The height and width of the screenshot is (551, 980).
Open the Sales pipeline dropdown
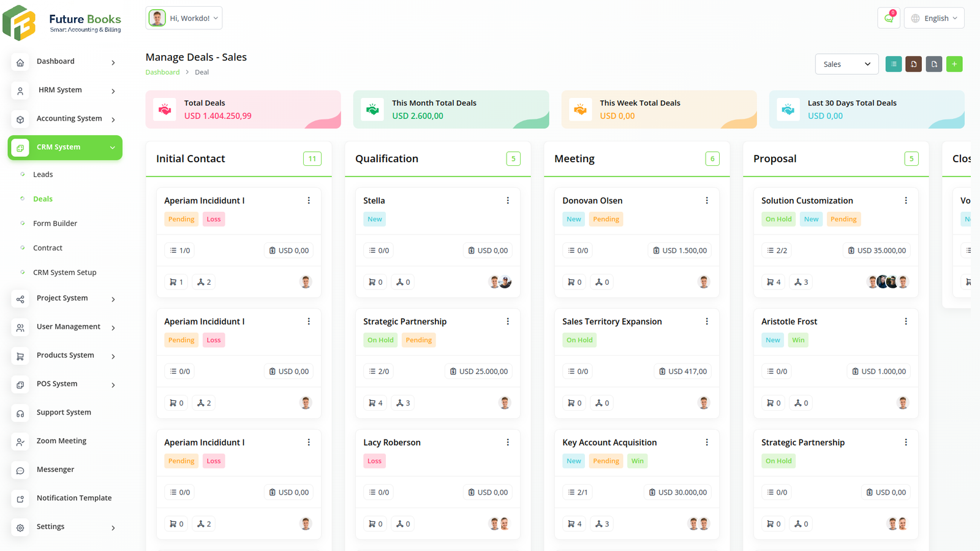pos(846,64)
